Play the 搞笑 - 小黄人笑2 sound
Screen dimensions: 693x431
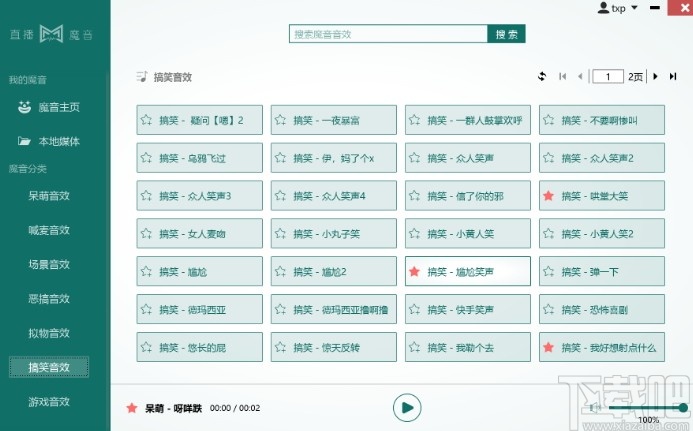tap(602, 233)
